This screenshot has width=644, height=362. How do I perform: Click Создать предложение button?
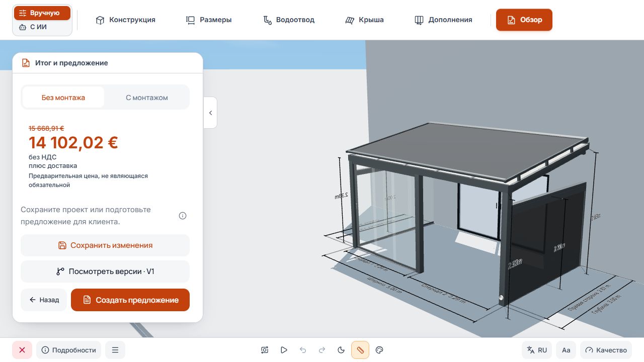coord(130,300)
